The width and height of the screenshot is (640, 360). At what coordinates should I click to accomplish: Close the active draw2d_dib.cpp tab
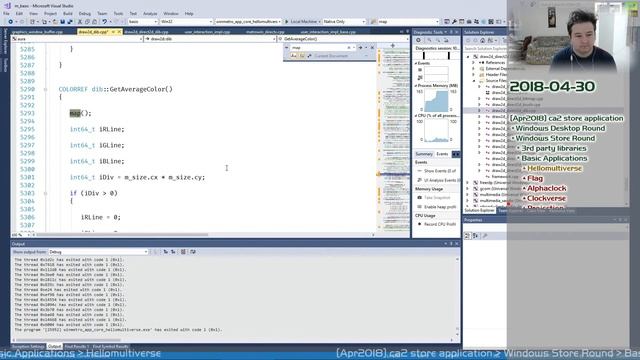pos(119,31)
